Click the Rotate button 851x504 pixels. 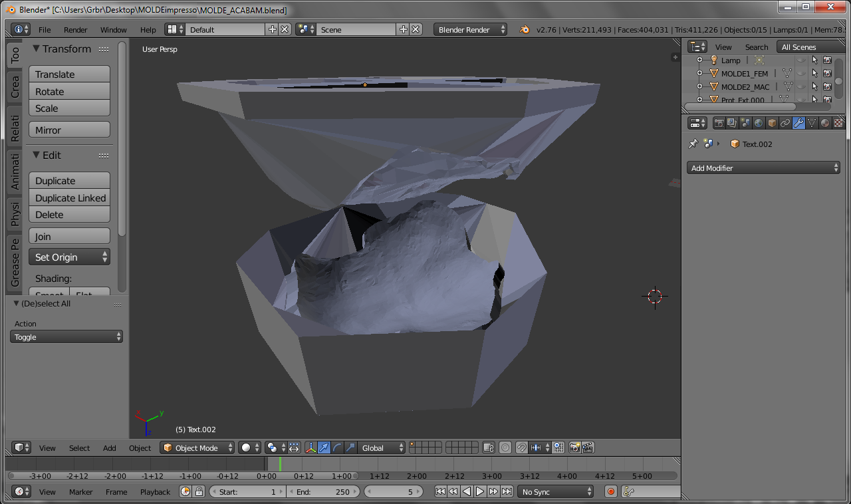pyautogui.click(x=69, y=92)
